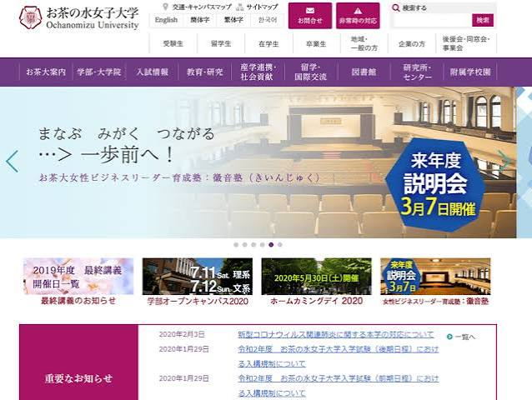Open 産学連携・社会貢献 menu

257,72
